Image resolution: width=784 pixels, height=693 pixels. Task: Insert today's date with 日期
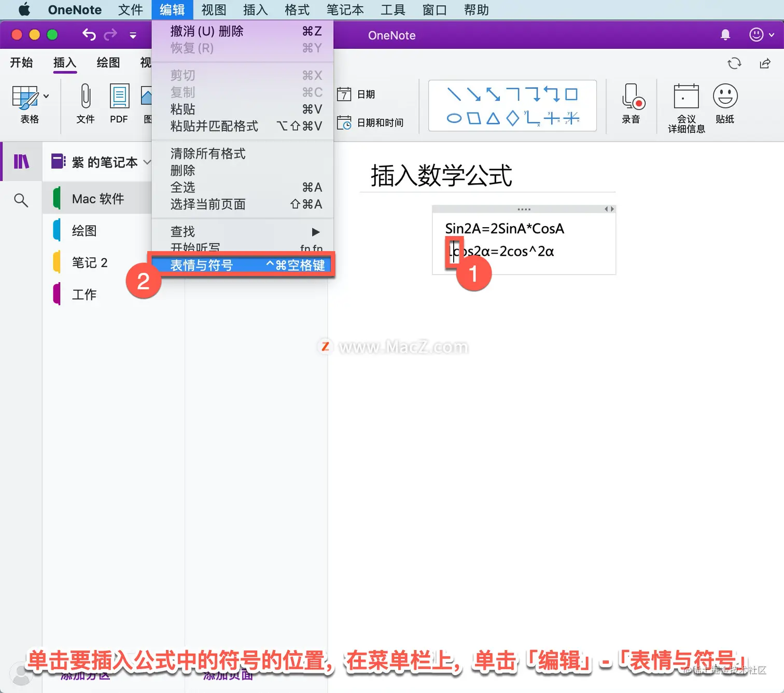(x=356, y=94)
